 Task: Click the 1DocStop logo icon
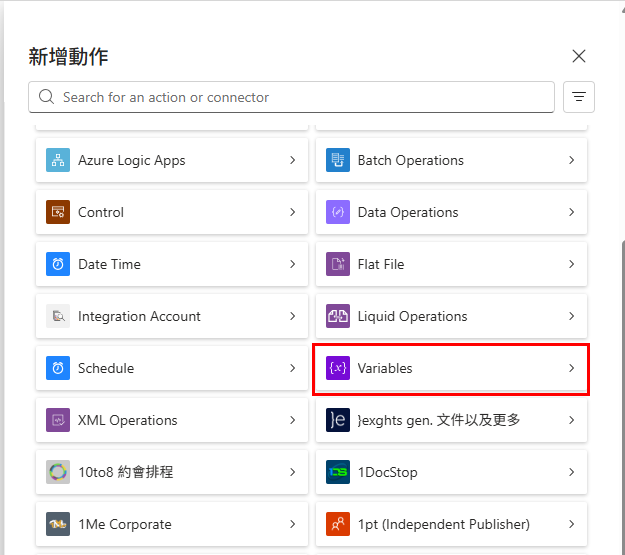[x=338, y=472]
